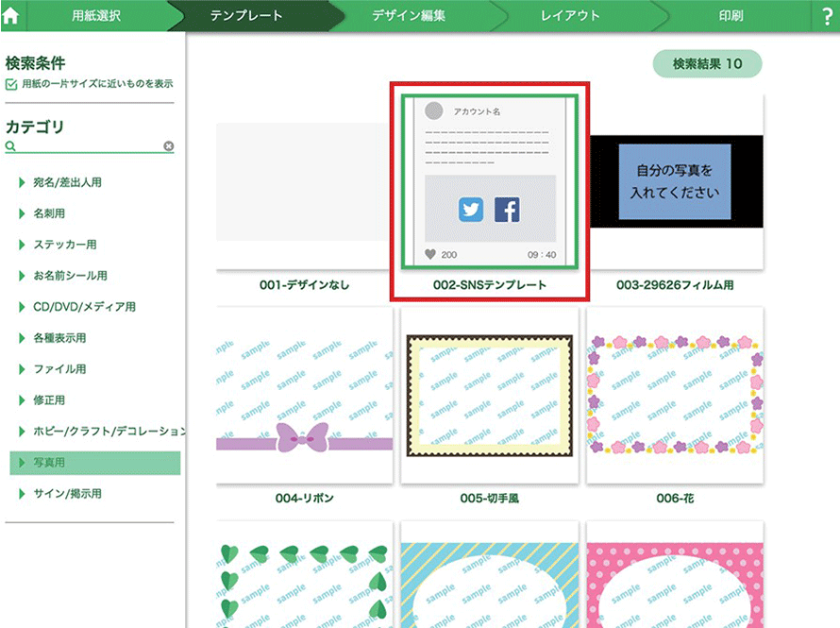Click the Twitter icon in SNS template
This screenshot has width=840, height=628.
(x=471, y=210)
